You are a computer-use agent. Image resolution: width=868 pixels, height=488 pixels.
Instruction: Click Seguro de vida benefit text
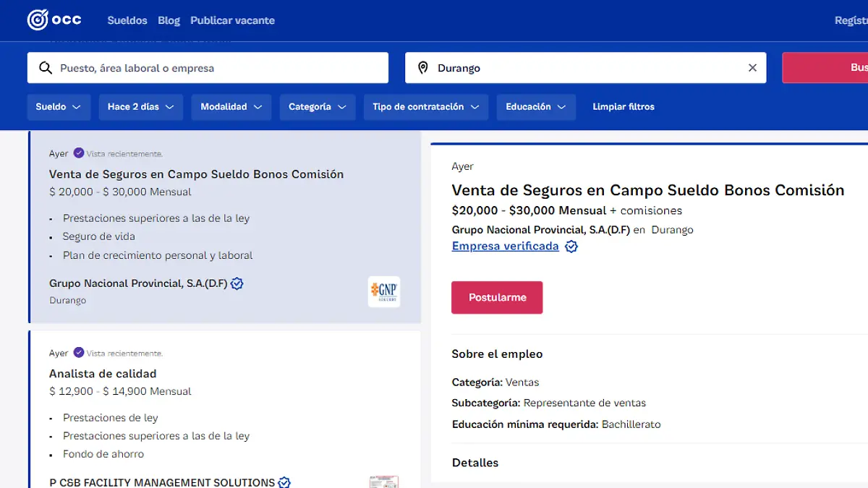pos(99,236)
